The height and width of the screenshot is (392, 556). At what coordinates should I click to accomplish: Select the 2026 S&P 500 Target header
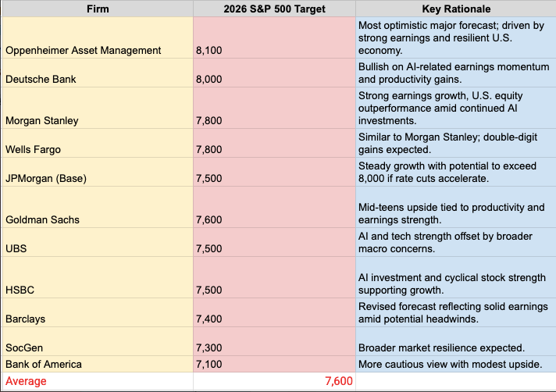274,9
